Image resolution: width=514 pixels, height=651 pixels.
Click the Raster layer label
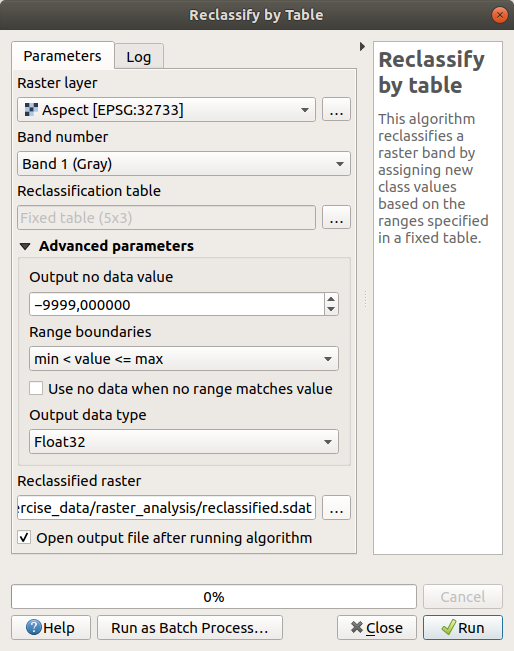[x=57, y=83]
